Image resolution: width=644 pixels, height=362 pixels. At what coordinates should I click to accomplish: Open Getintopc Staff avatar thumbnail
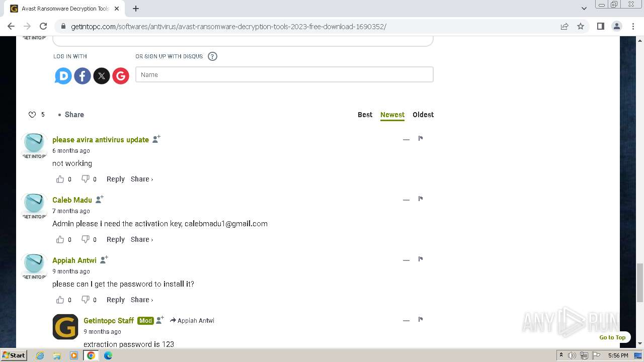tap(65, 327)
